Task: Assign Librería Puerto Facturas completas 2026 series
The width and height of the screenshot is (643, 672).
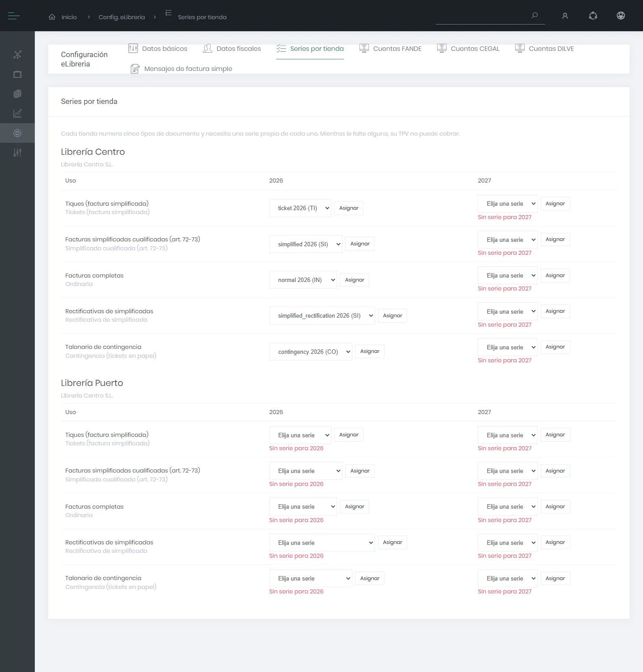Action: tap(355, 507)
